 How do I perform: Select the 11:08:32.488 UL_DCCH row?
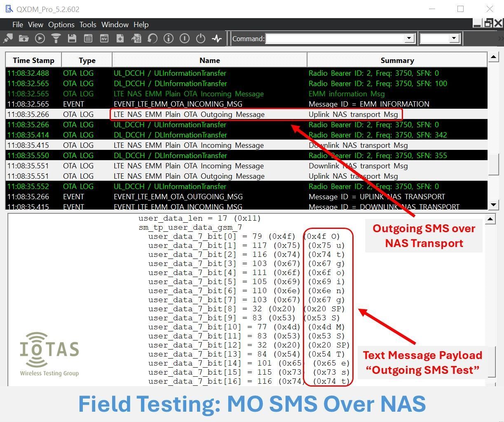pos(246,73)
